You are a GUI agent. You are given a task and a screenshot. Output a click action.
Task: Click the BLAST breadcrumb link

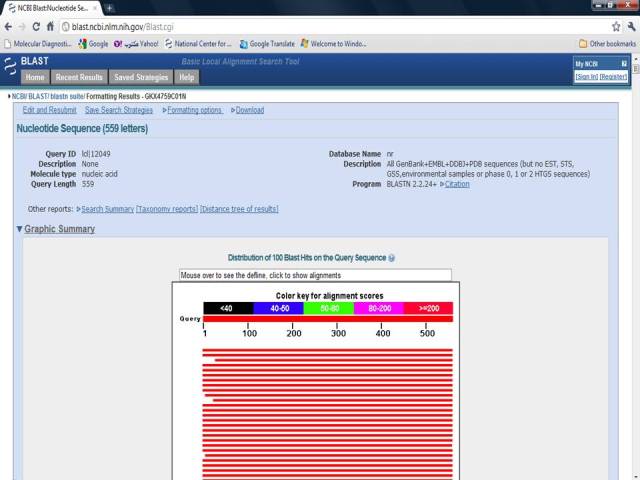point(38,96)
